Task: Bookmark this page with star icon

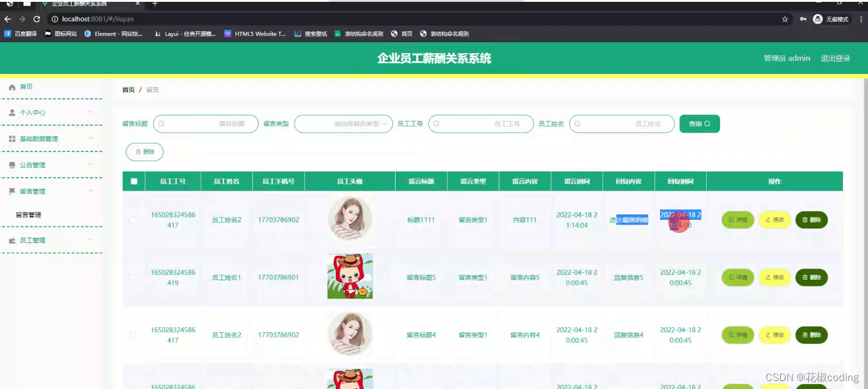Action: click(x=785, y=19)
